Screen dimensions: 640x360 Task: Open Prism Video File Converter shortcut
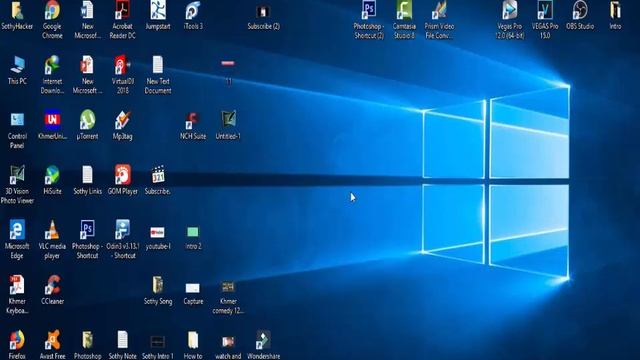point(439,11)
